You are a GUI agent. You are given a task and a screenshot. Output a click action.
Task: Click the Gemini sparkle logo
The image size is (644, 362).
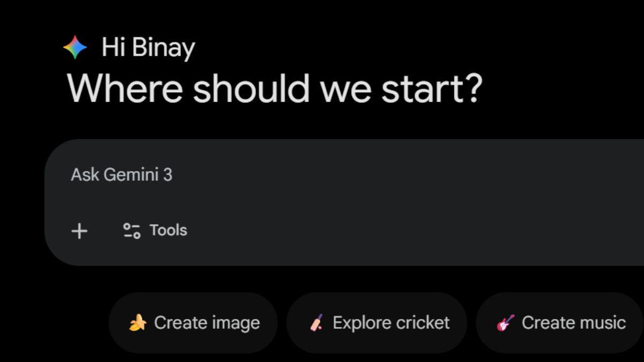coord(75,48)
